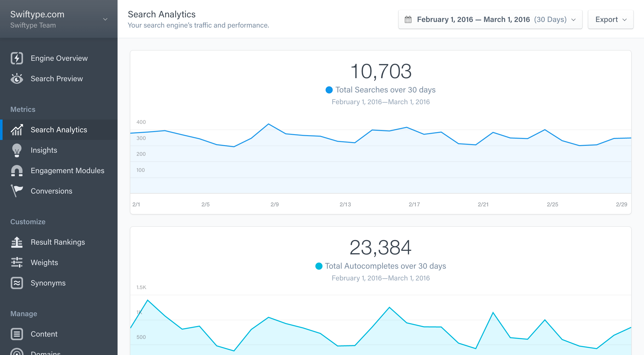644x355 pixels.
Task: Open the Result Rankings link
Action: (x=58, y=242)
